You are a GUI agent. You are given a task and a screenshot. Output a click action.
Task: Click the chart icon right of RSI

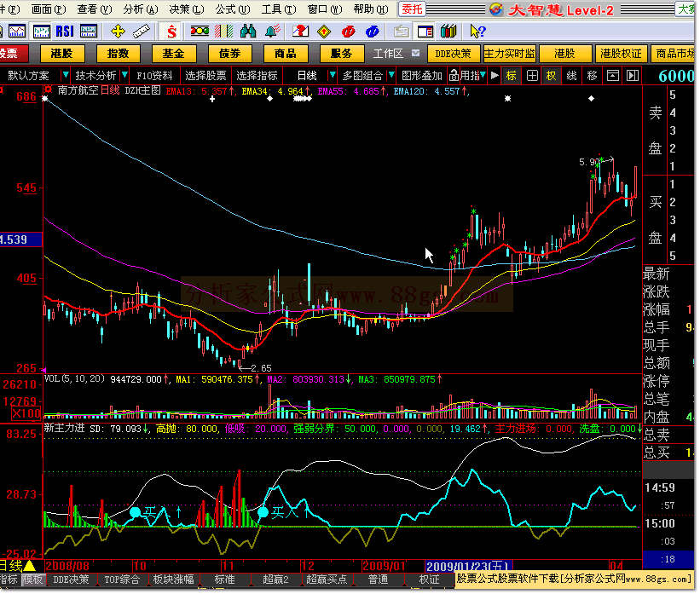tap(89, 32)
